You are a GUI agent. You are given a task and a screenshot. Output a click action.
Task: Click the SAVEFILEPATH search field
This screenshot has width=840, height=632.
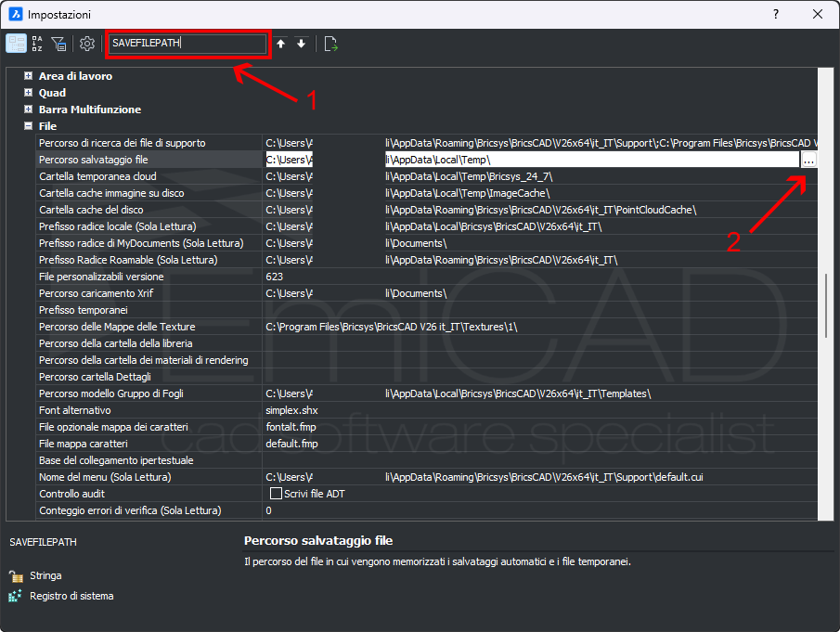click(187, 44)
